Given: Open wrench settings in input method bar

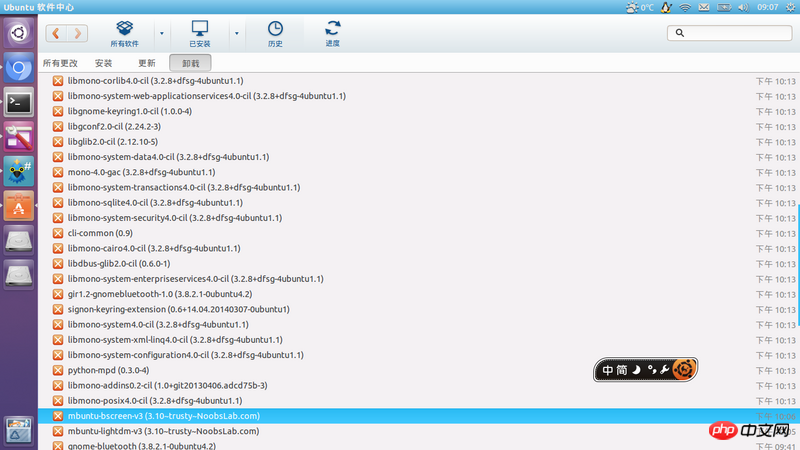Looking at the screenshot, I should tap(664, 369).
